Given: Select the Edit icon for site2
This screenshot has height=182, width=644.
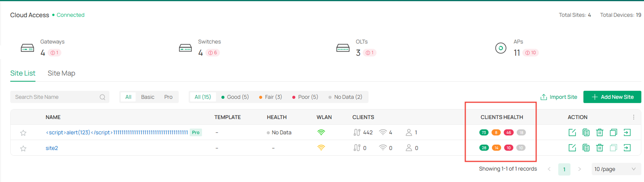Looking at the screenshot, I should (x=572, y=148).
